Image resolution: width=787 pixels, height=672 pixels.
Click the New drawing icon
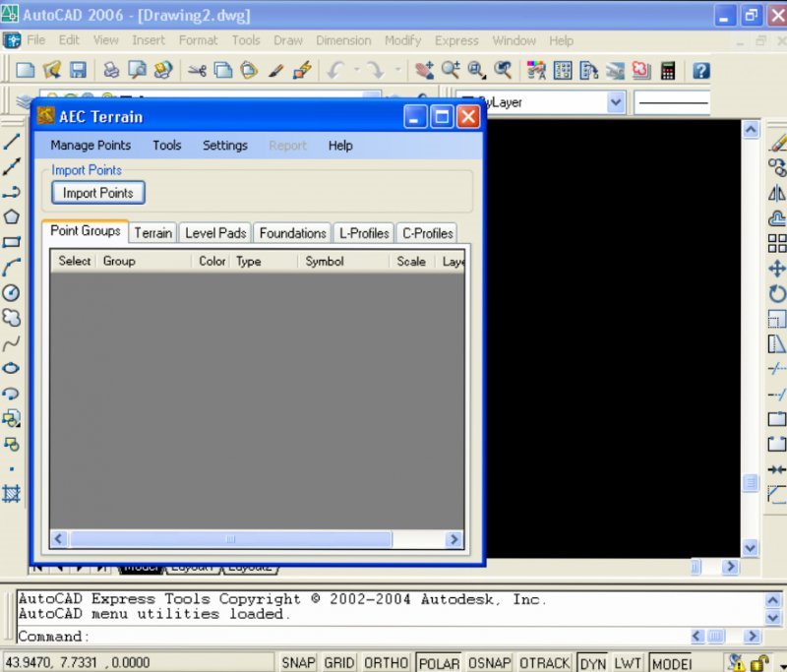coord(26,70)
